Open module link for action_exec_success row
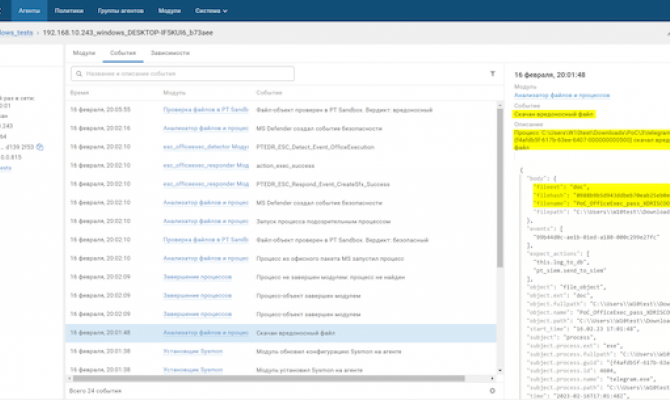This screenshot has height=400, width=670. (x=206, y=165)
